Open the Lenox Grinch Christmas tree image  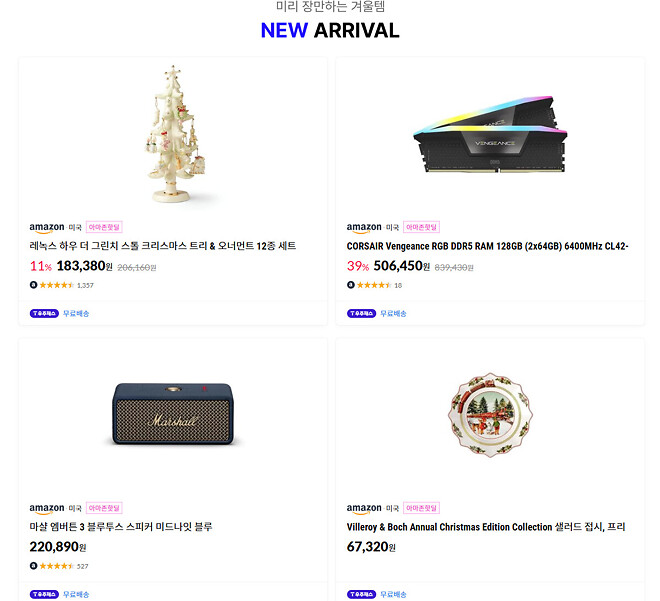[175, 134]
